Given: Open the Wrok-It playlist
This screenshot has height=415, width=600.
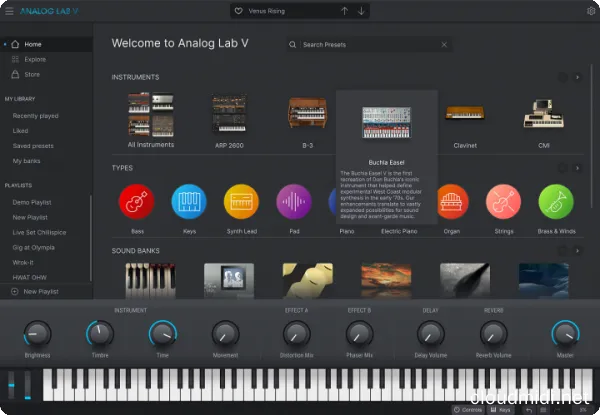Looking at the screenshot, I should (x=23, y=262).
